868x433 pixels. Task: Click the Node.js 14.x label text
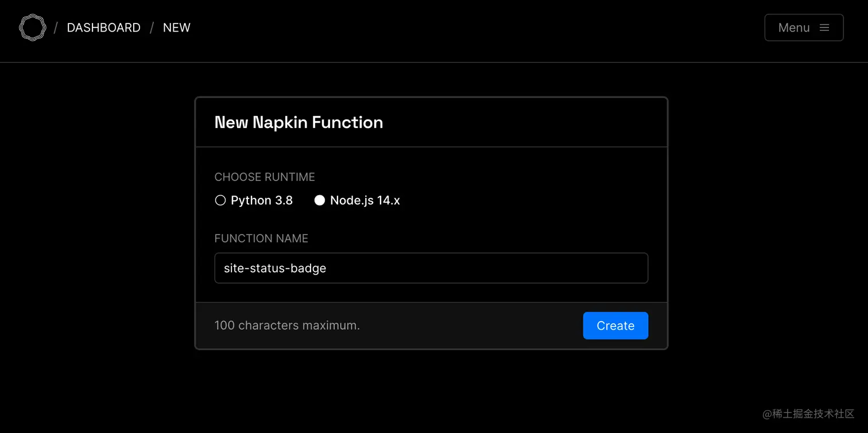pos(365,200)
